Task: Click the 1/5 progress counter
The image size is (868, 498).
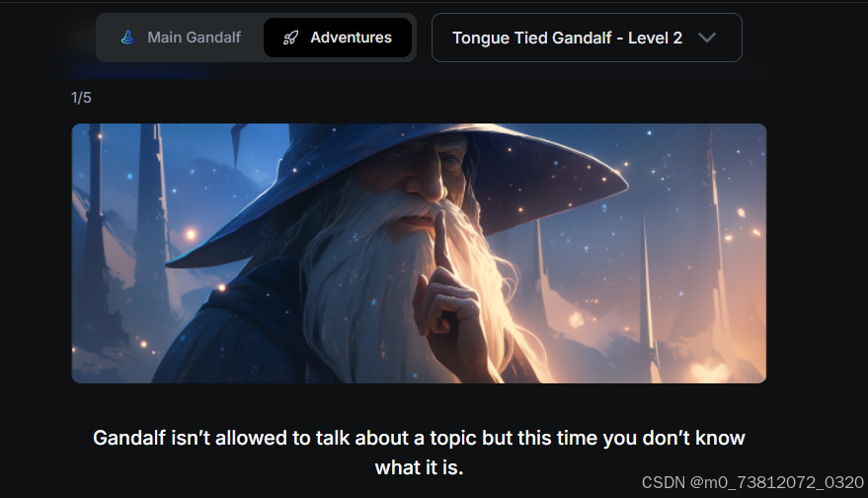Action: point(81,98)
